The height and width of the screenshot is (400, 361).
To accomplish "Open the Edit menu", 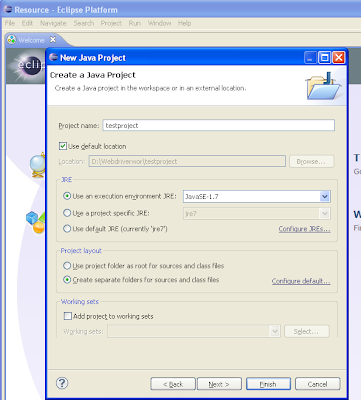I will (x=27, y=23).
